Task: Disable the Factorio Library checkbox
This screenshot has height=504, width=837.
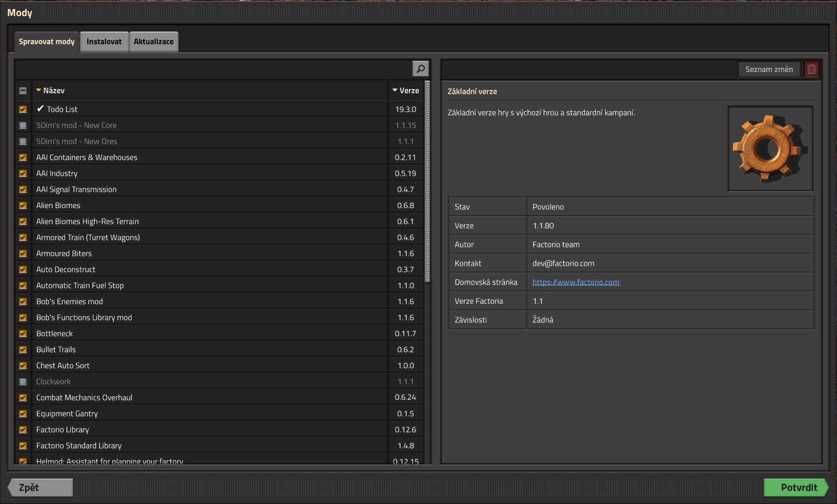Action: [23, 430]
